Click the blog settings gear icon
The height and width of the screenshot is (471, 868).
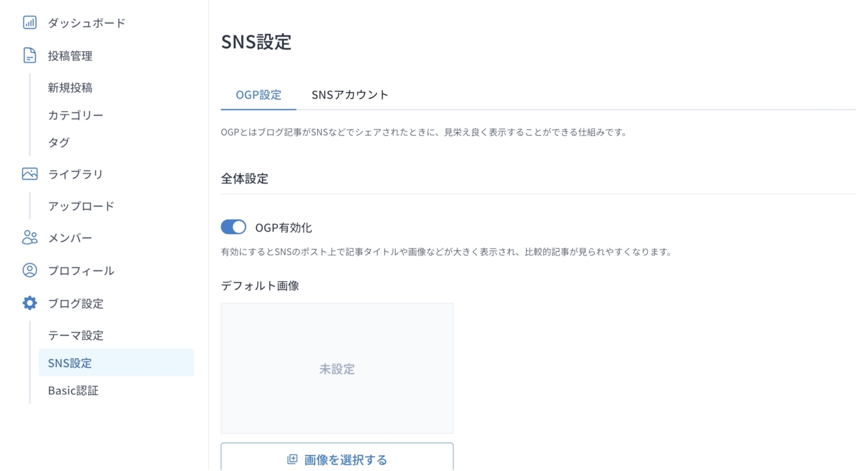[30, 303]
